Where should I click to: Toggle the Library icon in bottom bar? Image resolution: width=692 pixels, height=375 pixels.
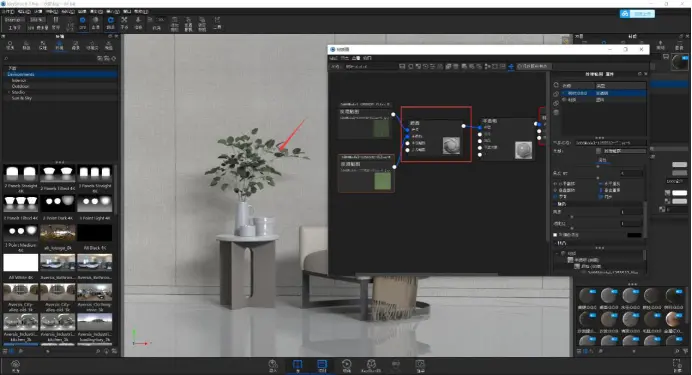coord(297,366)
